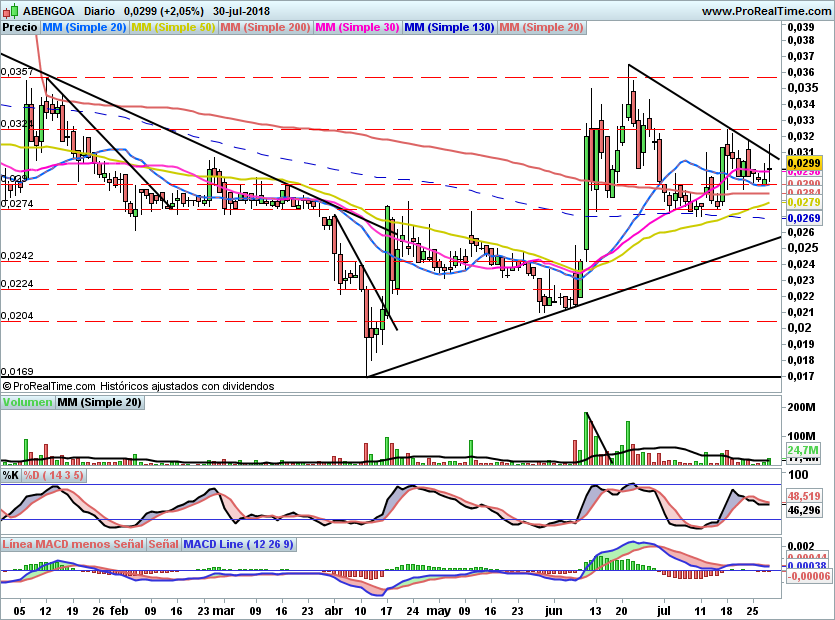The width and height of the screenshot is (835, 620).
Task: Click the 30-jul-2018 date in header
Action: point(241,11)
